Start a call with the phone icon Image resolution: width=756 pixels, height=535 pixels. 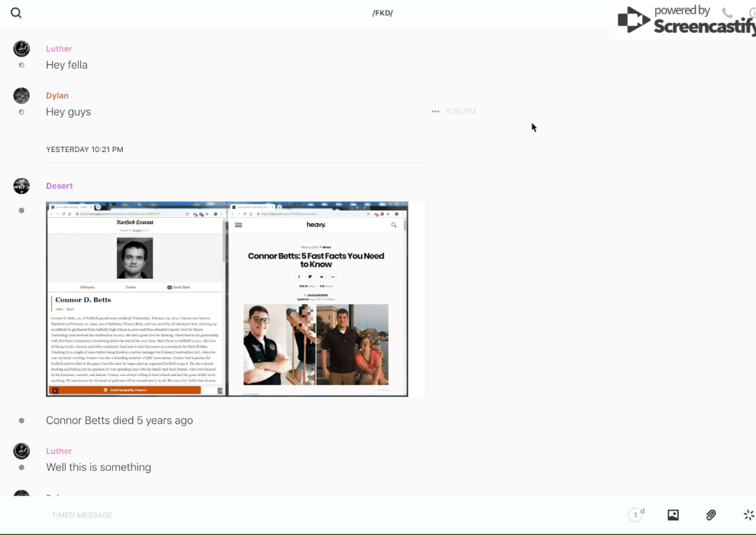click(x=727, y=13)
